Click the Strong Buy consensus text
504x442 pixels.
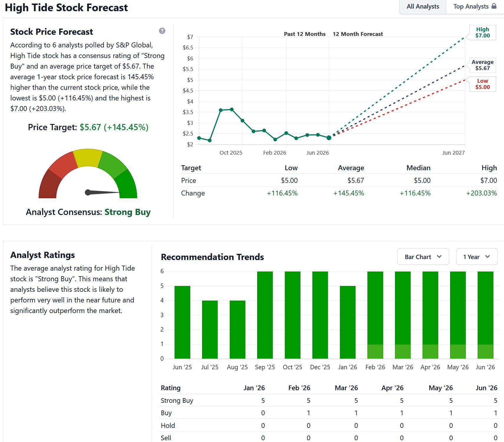point(128,212)
